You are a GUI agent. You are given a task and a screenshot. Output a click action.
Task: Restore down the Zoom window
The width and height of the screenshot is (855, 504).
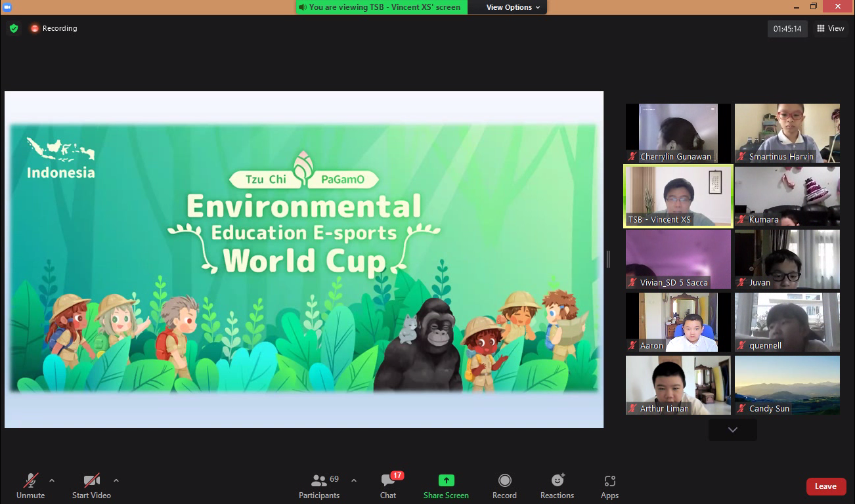coord(814,7)
